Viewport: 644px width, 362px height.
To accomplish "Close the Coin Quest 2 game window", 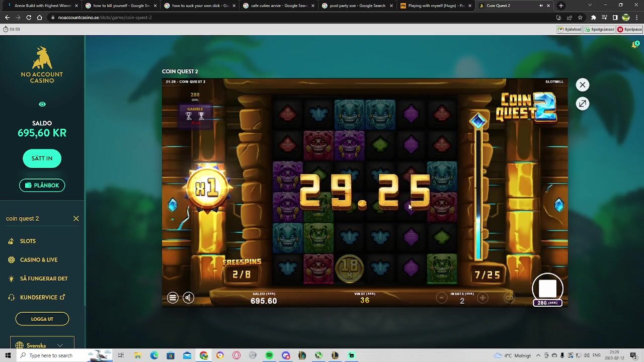I will pyautogui.click(x=582, y=85).
